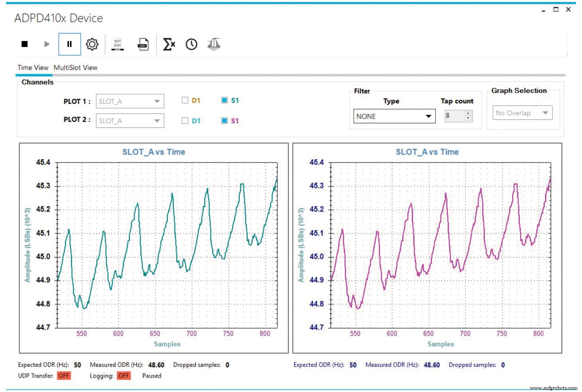This screenshot has width=582, height=392.
Task: Click the register data toolbar icon
Action: tap(117, 44)
